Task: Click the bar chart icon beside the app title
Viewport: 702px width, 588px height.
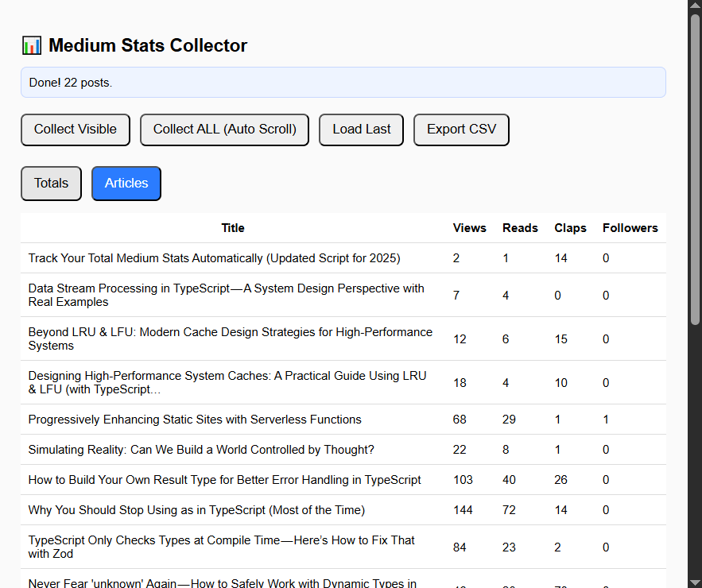Action: [x=31, y=45]
